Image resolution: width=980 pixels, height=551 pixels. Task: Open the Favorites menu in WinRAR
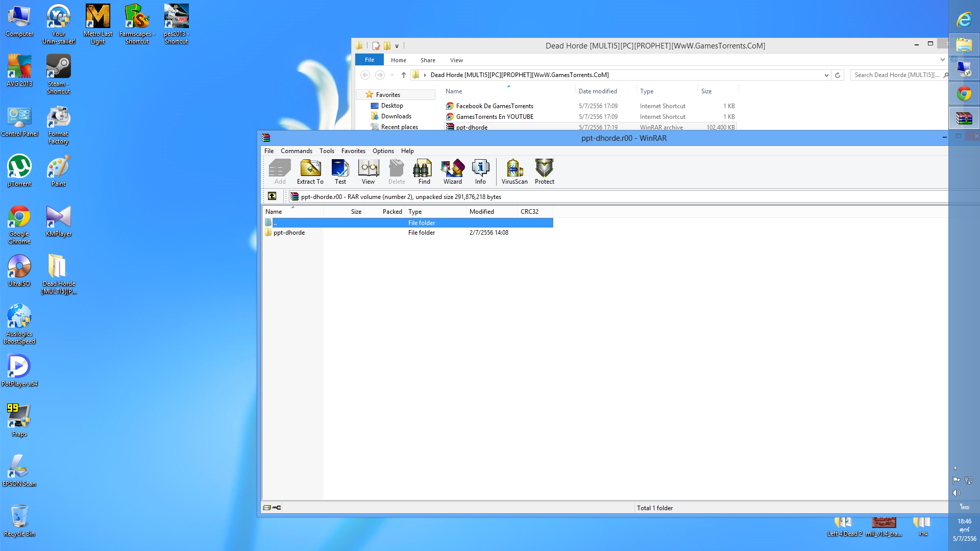click(x=353, y=151)
